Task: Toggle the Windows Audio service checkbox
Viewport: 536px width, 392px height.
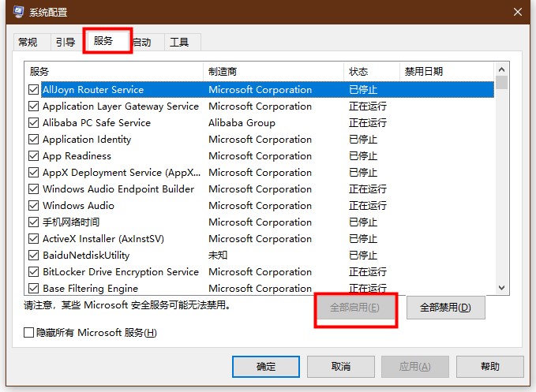Action: point(33,206)
